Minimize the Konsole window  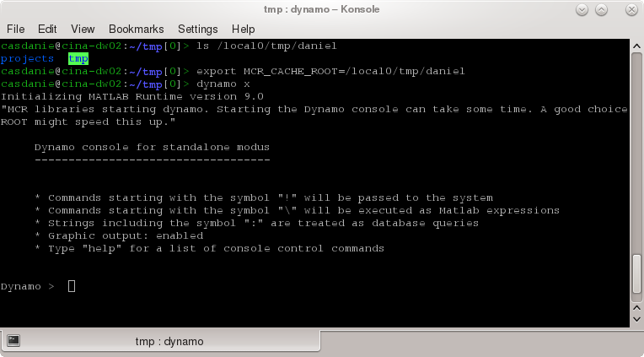tap(582, 10)
